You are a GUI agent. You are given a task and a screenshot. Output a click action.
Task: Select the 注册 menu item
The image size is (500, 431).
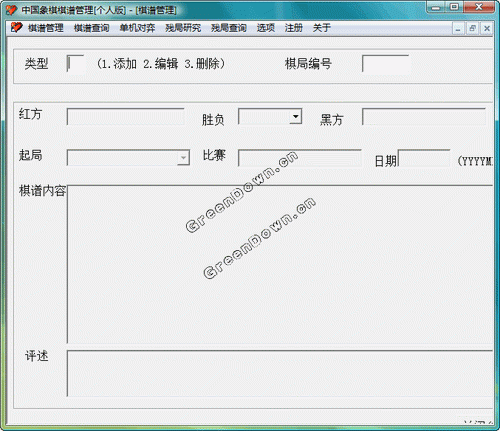[294, 28]
